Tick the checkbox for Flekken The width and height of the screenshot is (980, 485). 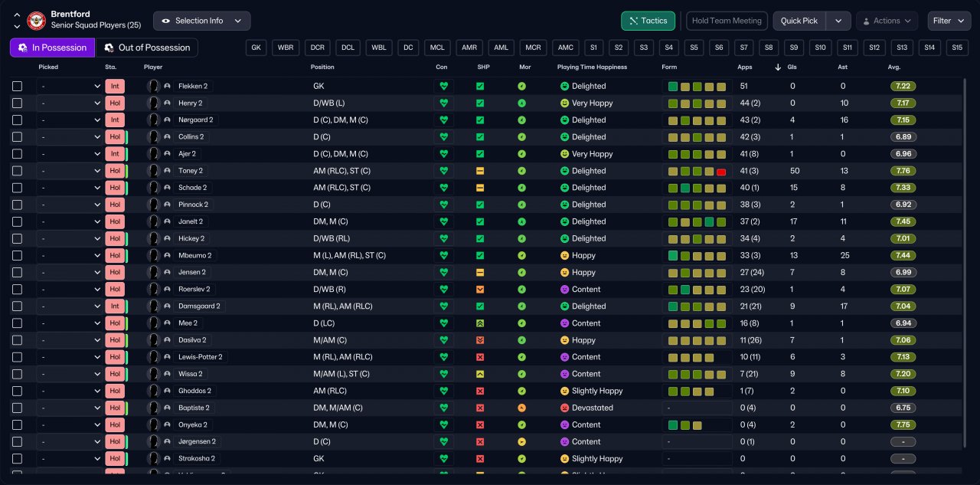click(x=17, y=87)
